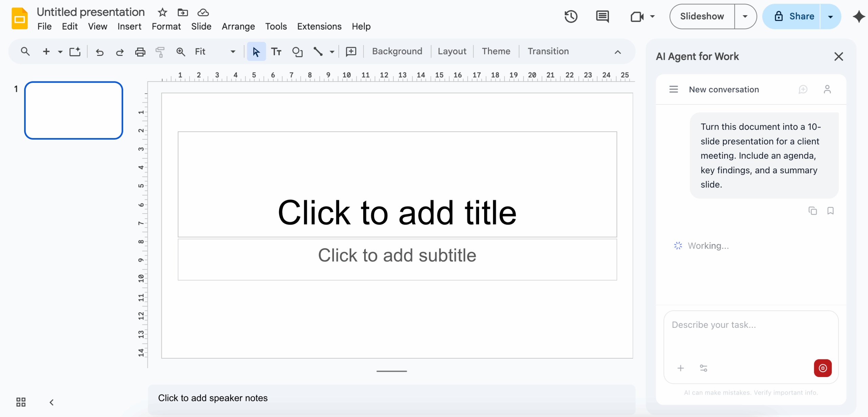Toggle grid view at bottom left
868x417 pixels.
coord(21,402)
